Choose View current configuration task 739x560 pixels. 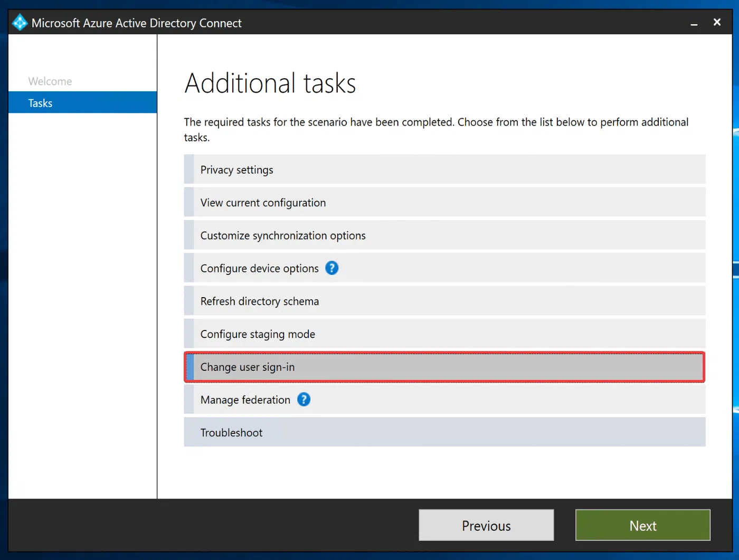pyautogui.click(x=444, y=202)
